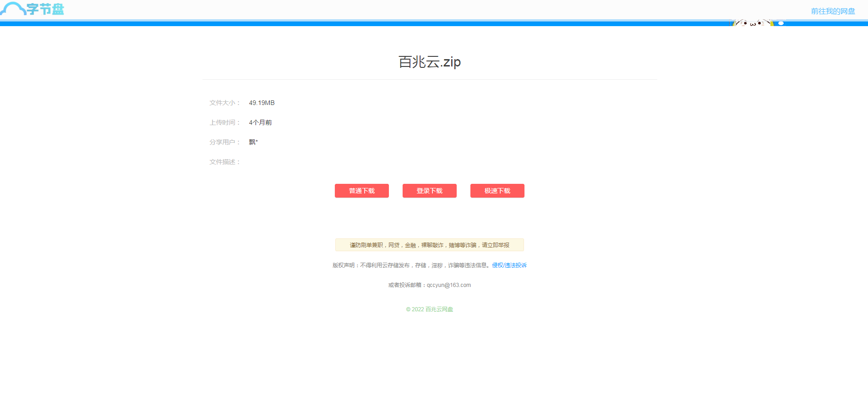Click the 版权声明 copyright statement text
This screenshot has width=868, height=419.
(x=412, y=265)
